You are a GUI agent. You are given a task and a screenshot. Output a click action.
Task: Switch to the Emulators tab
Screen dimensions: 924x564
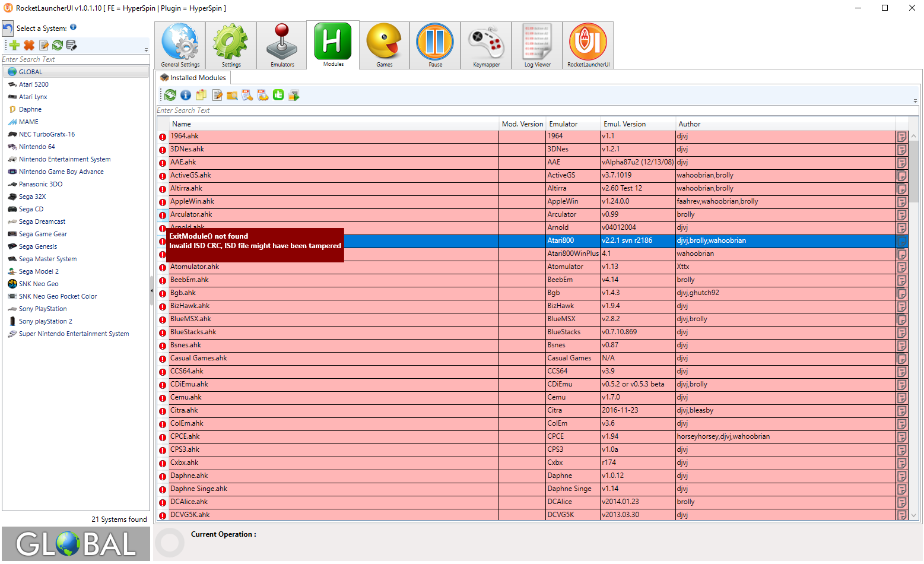coord(282,46)
